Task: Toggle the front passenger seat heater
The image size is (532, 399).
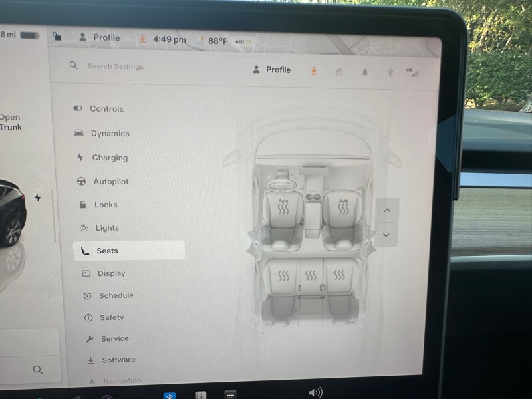Action: click(343, 207)
